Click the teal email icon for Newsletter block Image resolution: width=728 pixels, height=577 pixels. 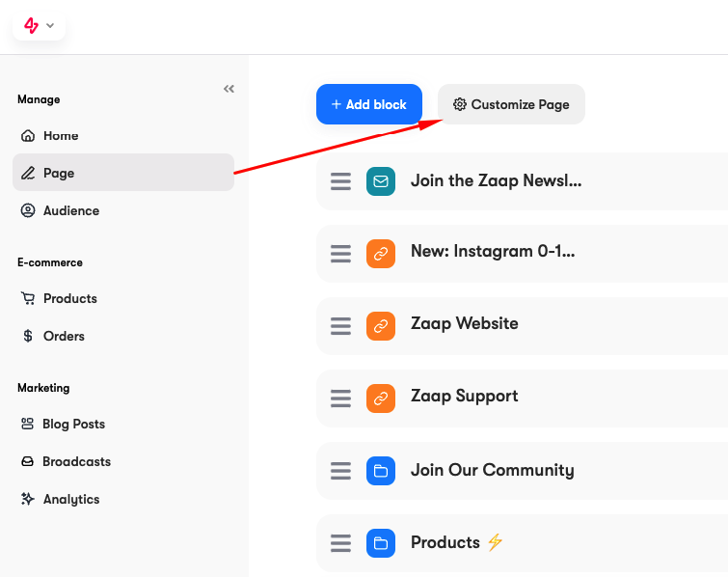pyautogui.click(x=381, y=181)
